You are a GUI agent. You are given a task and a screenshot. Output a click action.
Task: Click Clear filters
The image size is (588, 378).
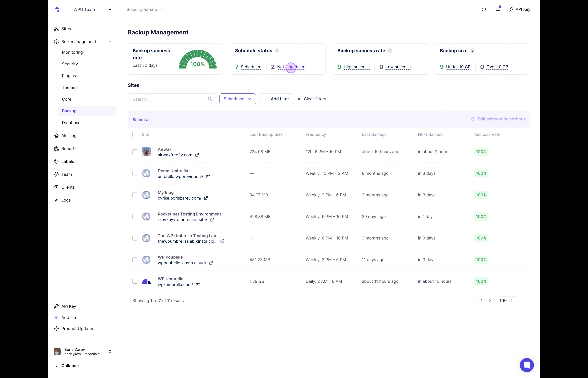312,99
